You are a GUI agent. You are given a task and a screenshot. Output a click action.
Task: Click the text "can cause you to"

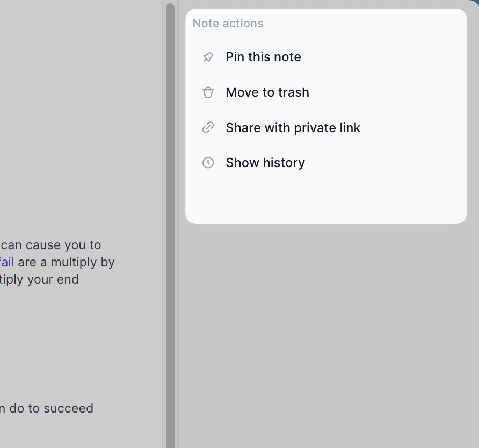tap(51, 245)
